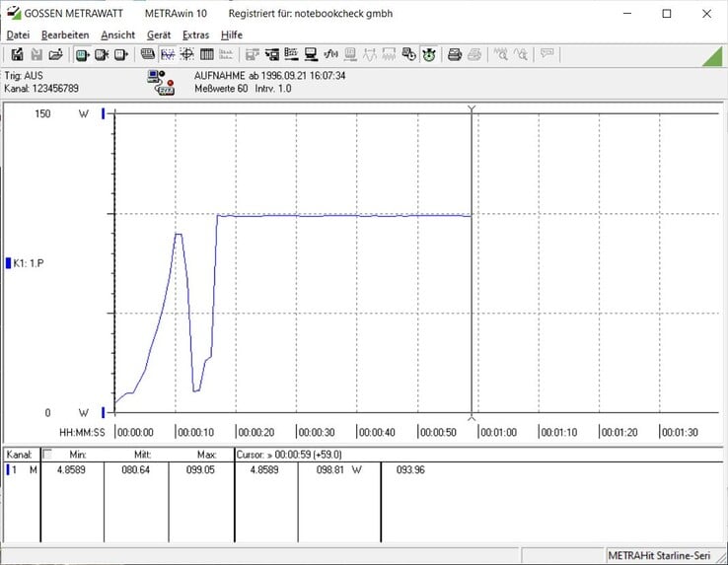Open the f(x) math function icon
The height and width of the screenshot is (565, 728).
coord(330,55)
